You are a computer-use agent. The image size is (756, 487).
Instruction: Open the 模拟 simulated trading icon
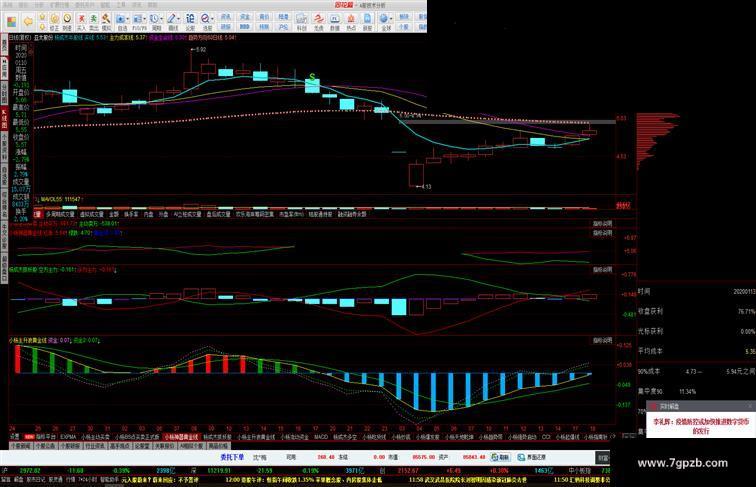tap(106, 22)
